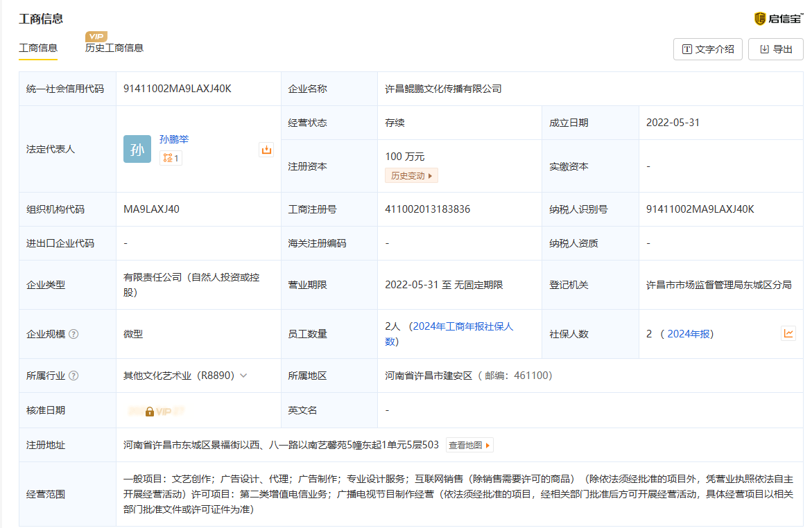Select the region 河南省许昌市建安区
This screenshot has height=528, width=812.
[x=429, y=376]
